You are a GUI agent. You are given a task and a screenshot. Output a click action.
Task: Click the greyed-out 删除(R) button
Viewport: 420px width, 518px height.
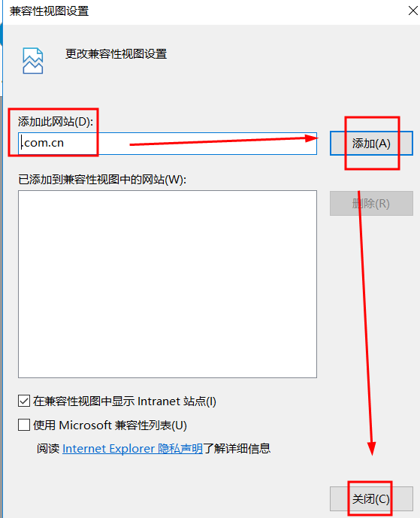[x=371, y=203]
